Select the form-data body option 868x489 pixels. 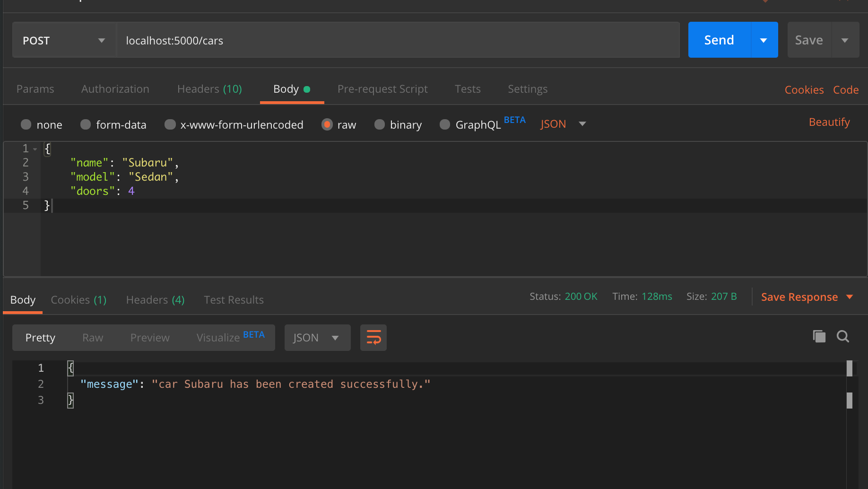click(86, 124)
